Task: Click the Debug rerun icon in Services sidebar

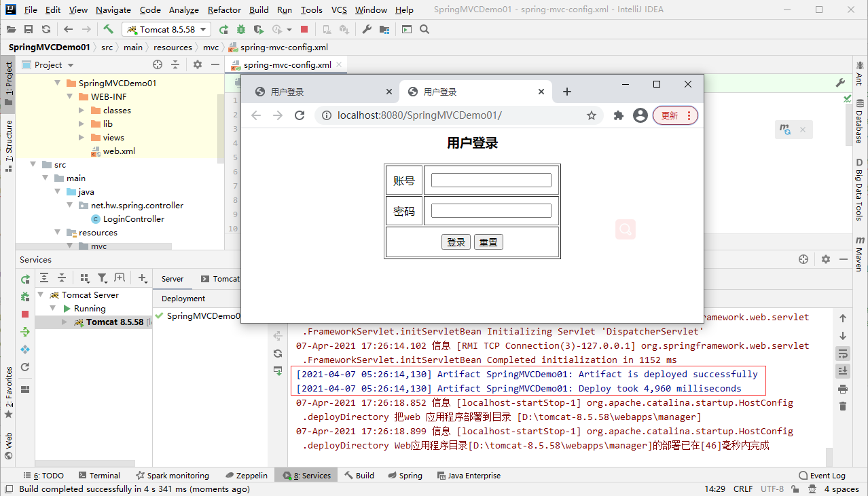Action: coord(25,297)
